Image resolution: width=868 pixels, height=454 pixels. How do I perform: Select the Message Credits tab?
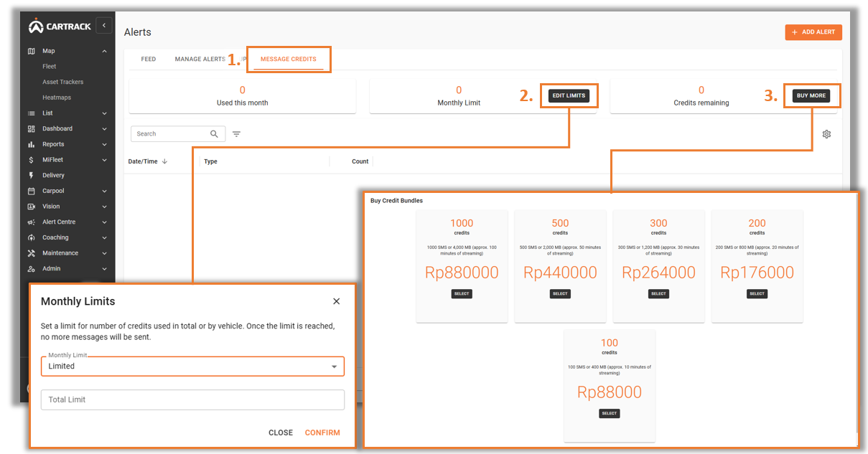pyautogui.click(x=288, y=60)
